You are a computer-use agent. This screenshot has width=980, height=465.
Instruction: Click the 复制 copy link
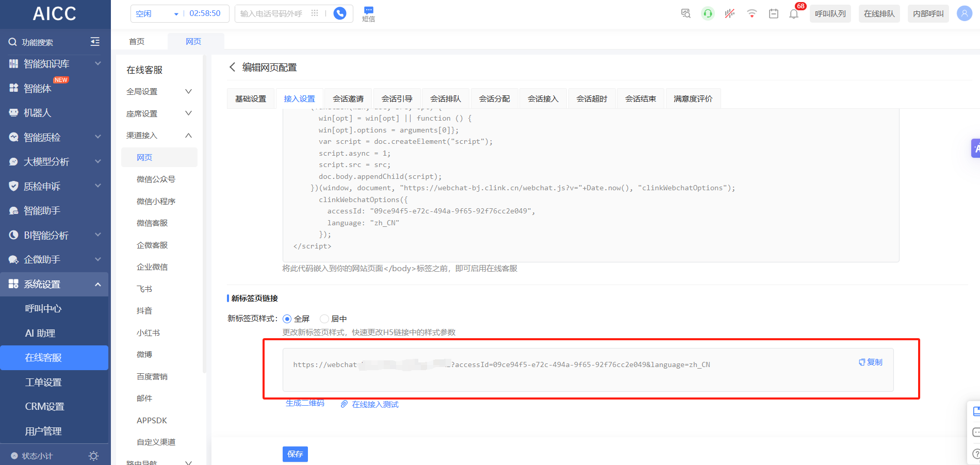(x=875, y=362)
